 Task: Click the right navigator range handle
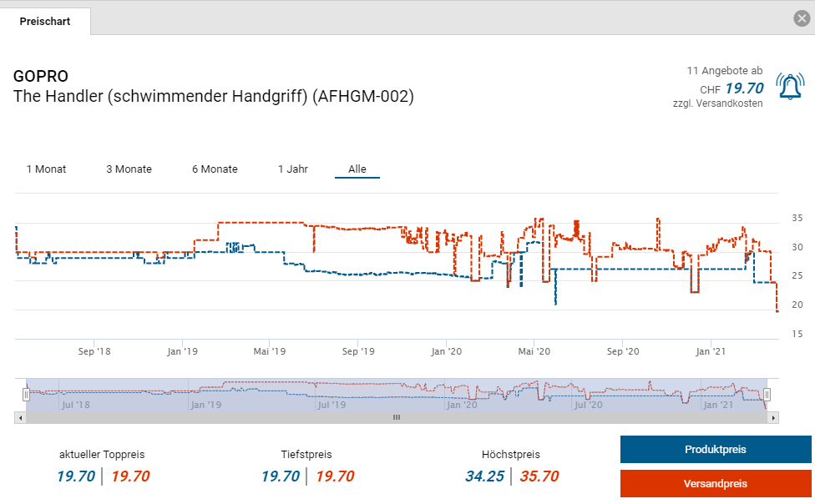pos(767,395)
